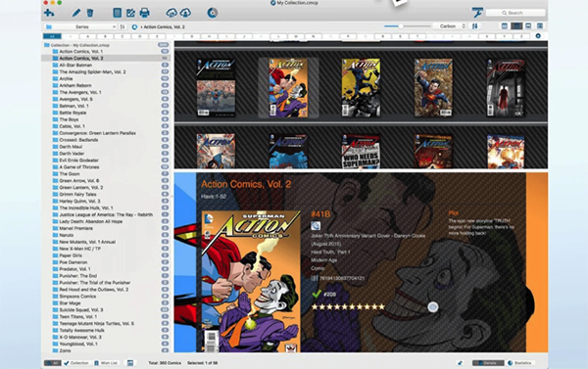Image resolution: width=588 pixels, height=369 pixels.
Task: Click the Search field
Action: 515,13
